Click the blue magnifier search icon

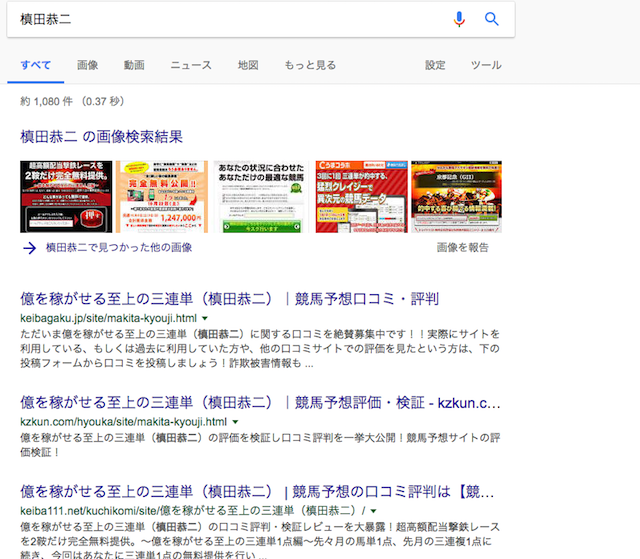[x=491, y=19]
